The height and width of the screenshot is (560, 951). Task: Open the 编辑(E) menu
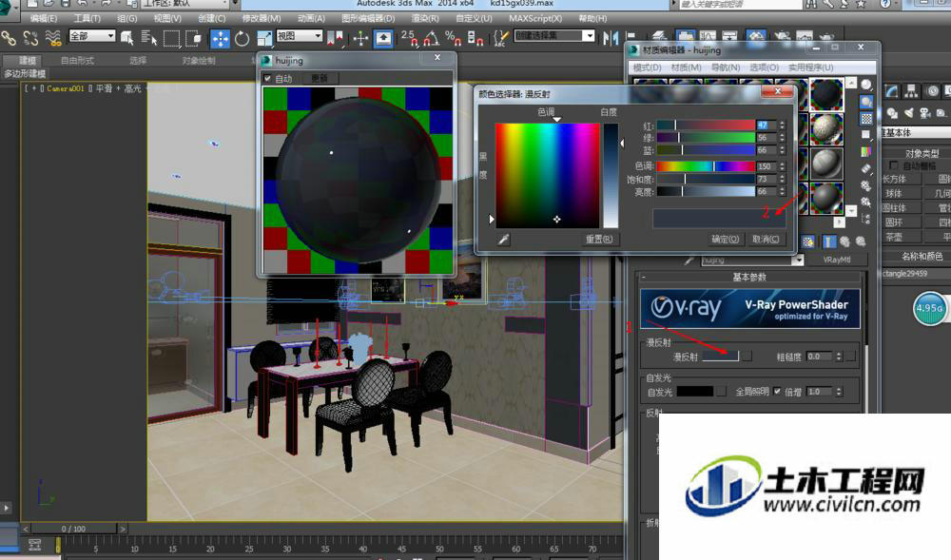pos(44,19)
